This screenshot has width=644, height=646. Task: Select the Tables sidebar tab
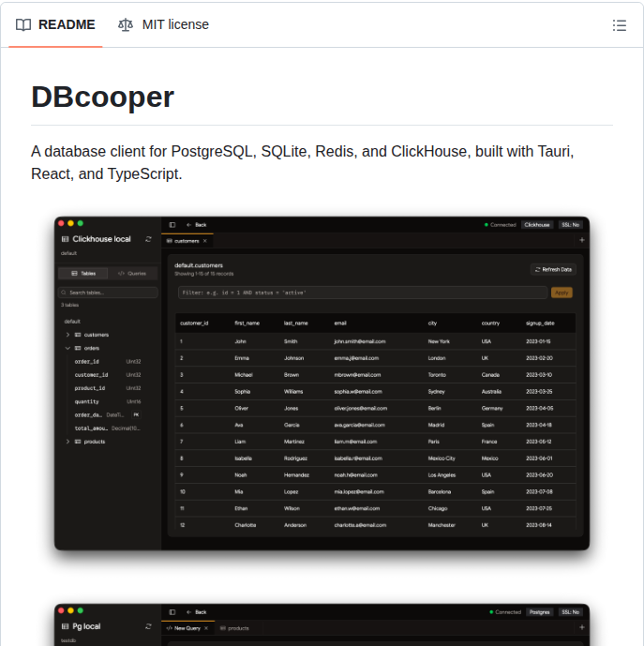point(83,273)
